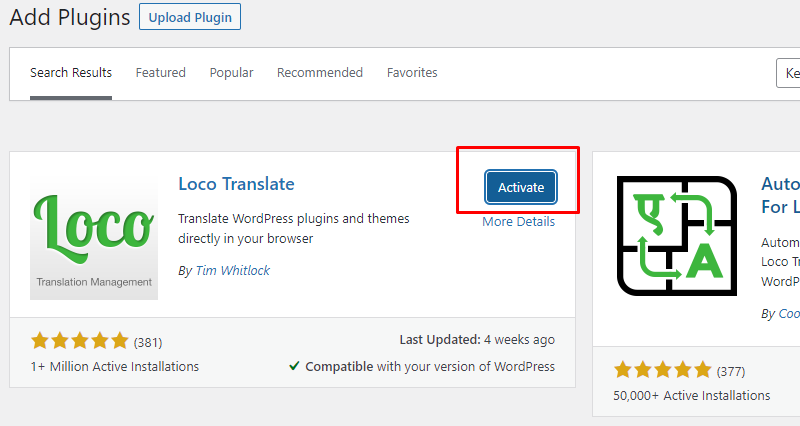The image size is (800, 426).
Task: Switch to the Popular tab
Action: [231, 73]
